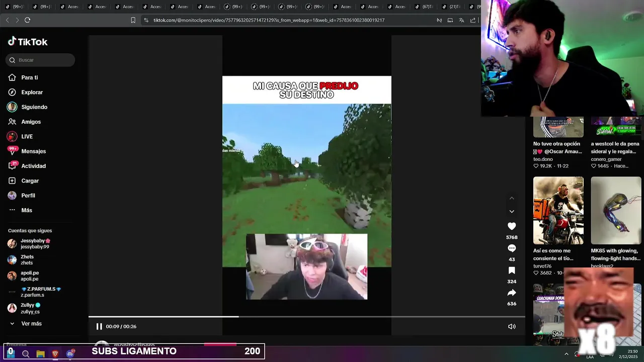Open the comments icon

pos(512,248)
